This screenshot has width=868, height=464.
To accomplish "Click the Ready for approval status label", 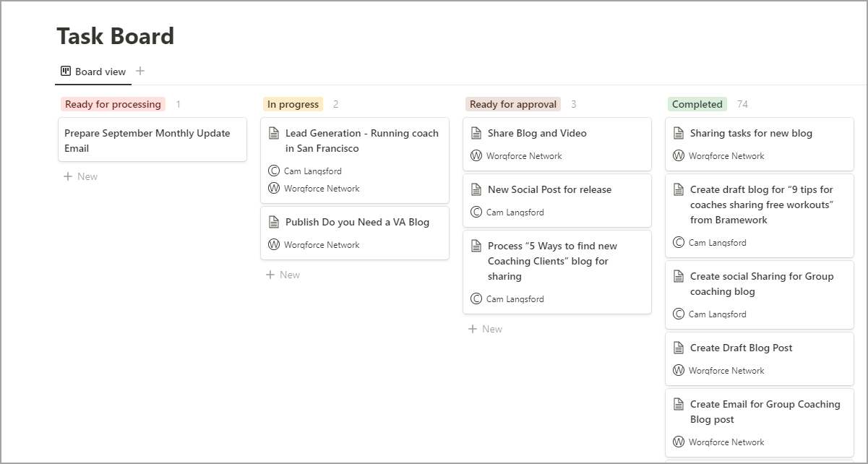I will coord(513,104).
